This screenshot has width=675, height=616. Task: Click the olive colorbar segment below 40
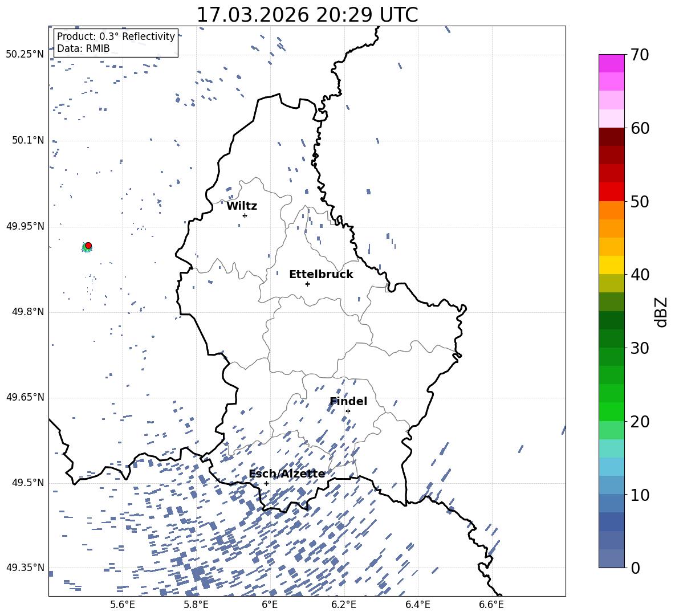click(x=612, y=283)
